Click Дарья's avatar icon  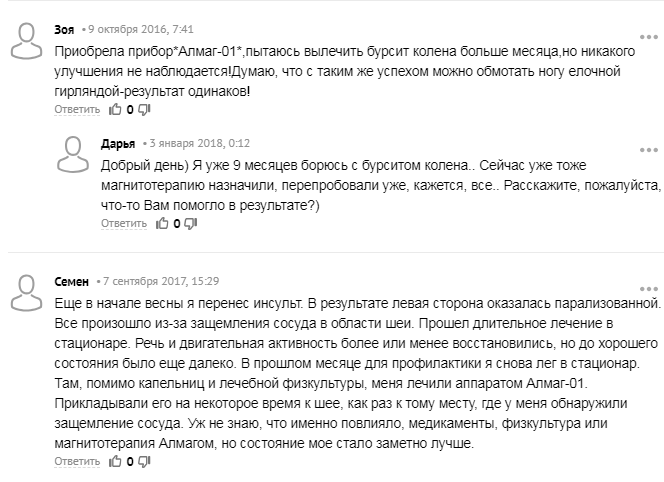point(73,155)
